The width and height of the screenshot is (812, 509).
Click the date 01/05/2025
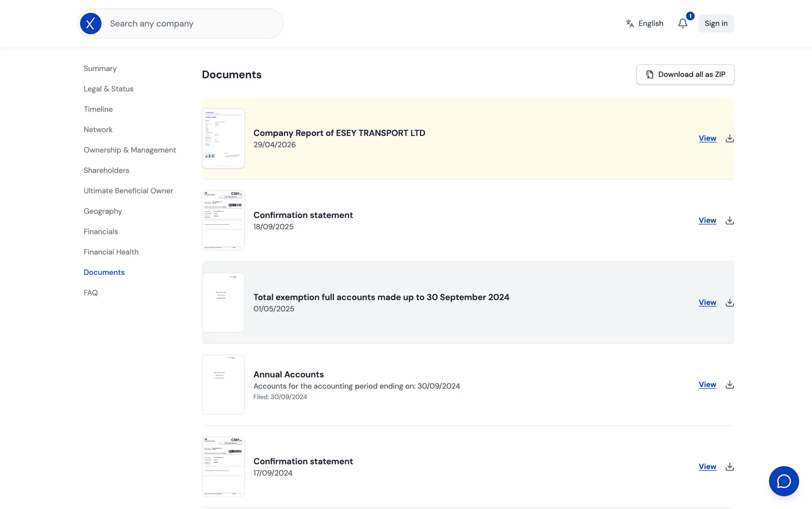[x=274, y=309]
